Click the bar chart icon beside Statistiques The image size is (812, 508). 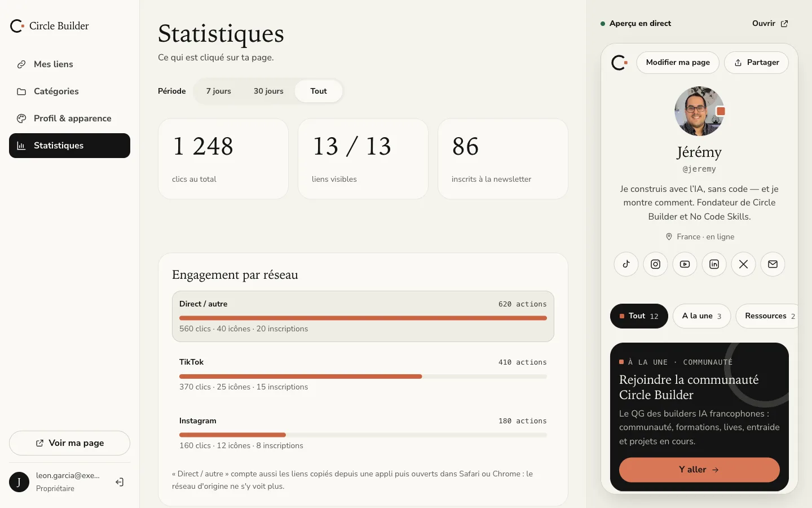coord(21,146)
